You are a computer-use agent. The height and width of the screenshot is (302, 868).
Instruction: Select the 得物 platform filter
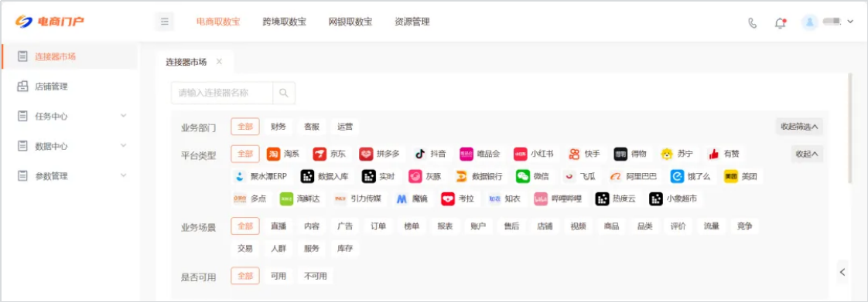point(630,154)
